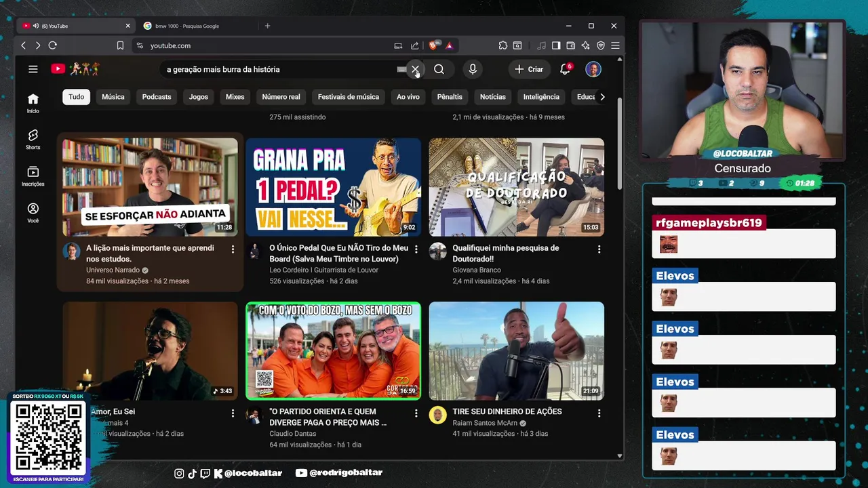This screenshot has height=488, width=868.
Task: Open the Brave Wallet icon
Action: pos(571,45)
